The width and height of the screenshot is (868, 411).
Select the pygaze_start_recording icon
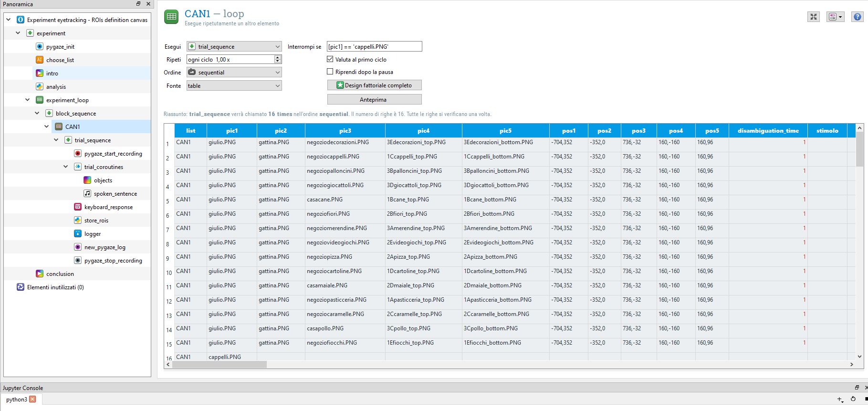78,154
